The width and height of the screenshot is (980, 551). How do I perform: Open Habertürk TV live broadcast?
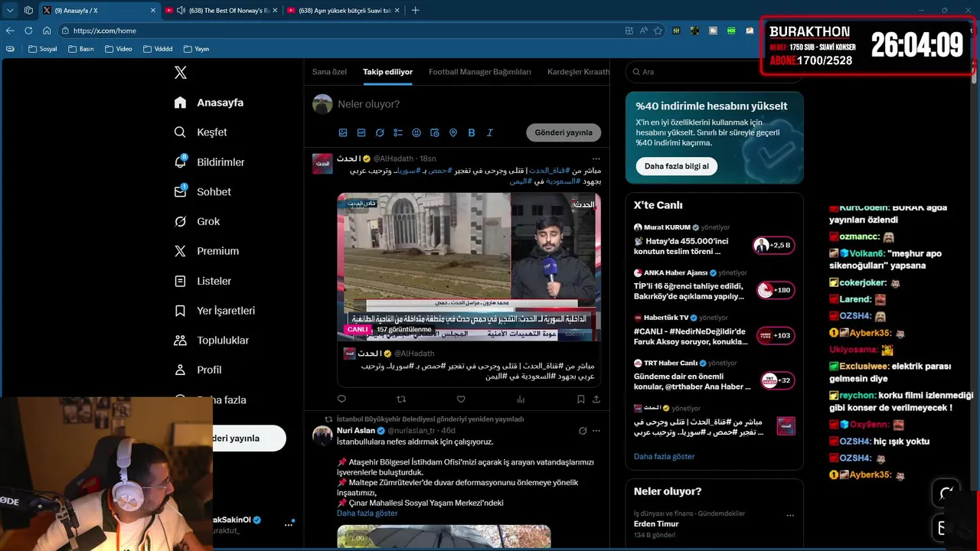click(x=714, y=330)
